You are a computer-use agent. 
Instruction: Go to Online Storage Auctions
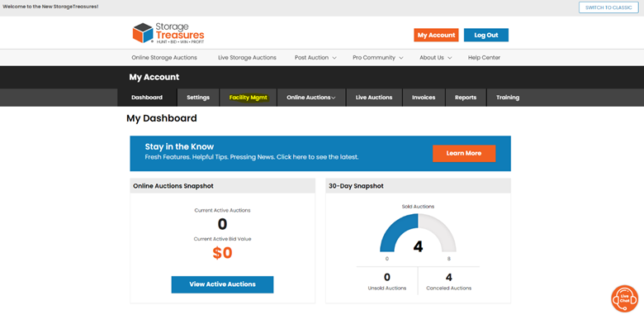coord(164,58)
